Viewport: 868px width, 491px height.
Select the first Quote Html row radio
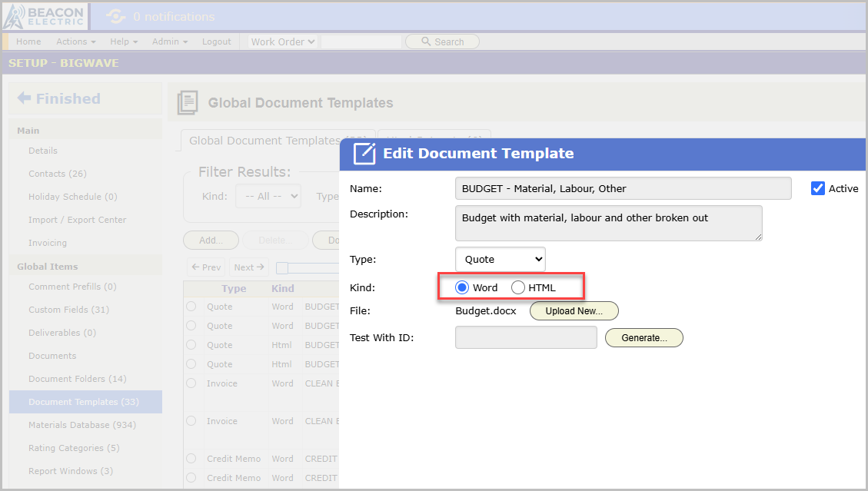pos(191,344)
